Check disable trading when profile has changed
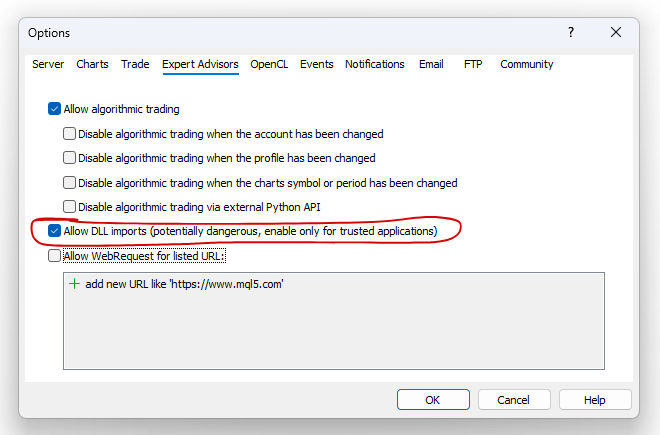This screenshot has height=435, width=660. pyautogui.click(x=70, y=158)
